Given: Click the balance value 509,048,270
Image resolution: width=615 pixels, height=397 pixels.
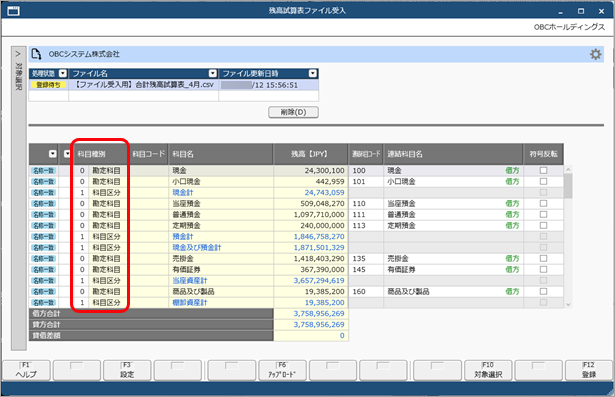Looking at the screenshot, I should 322,203.
